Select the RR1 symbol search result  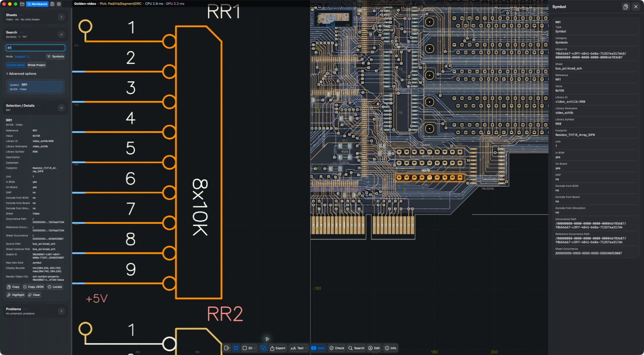tap(36, 86)
